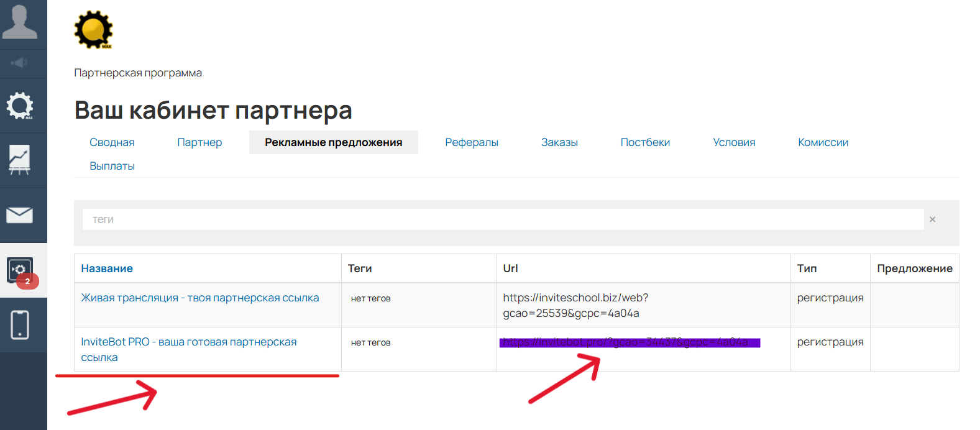
Task: Click 'регистрация' in the InviteBot PRO row
Action: coord(830,342)
